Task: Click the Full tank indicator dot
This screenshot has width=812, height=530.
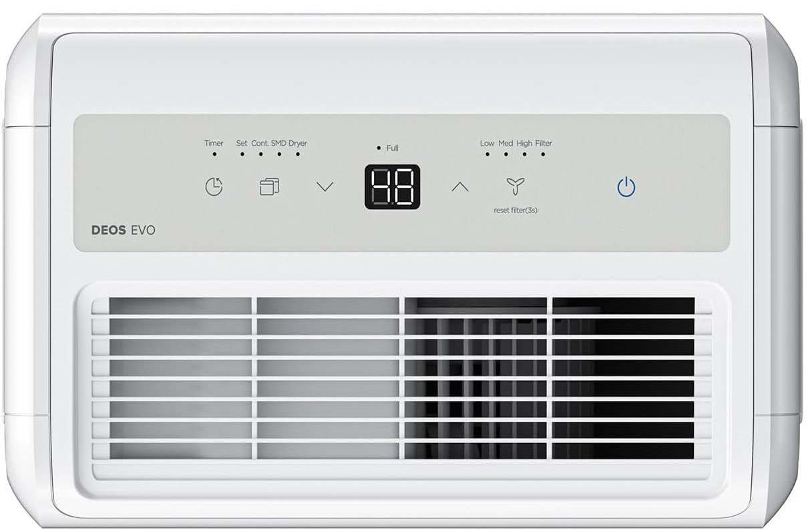Action: (379, 148)
